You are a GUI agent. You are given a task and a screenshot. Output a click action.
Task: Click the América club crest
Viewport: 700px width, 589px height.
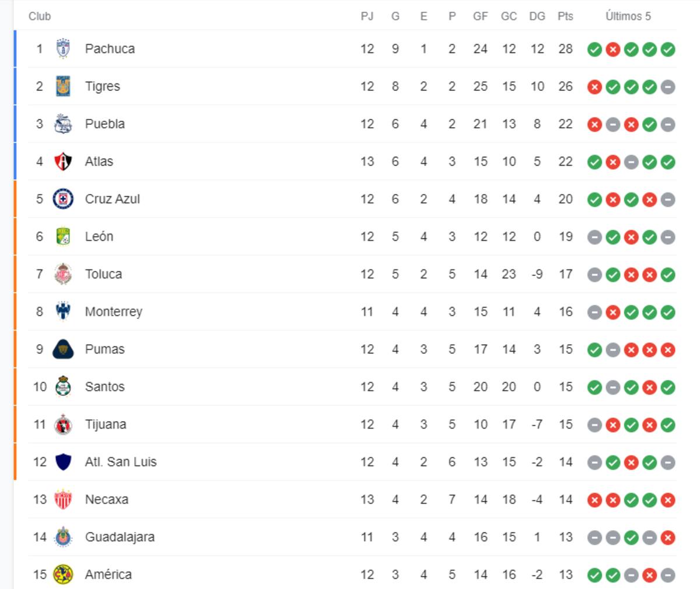(63, 574)
